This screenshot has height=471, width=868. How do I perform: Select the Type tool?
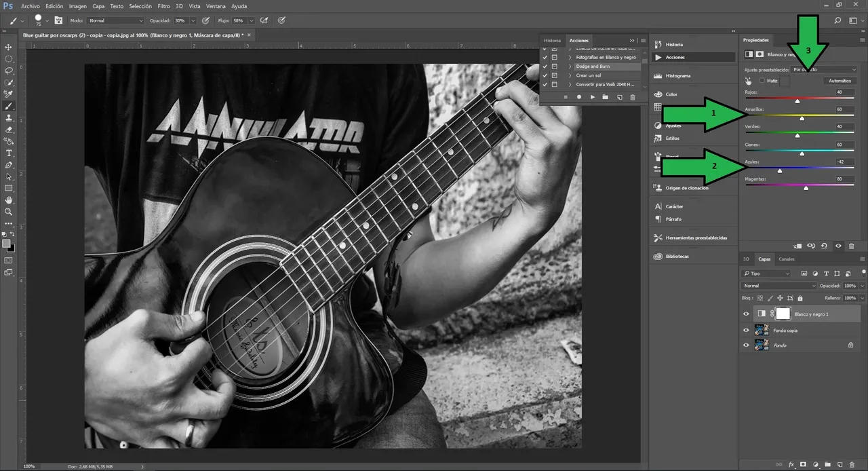[9, 153]
